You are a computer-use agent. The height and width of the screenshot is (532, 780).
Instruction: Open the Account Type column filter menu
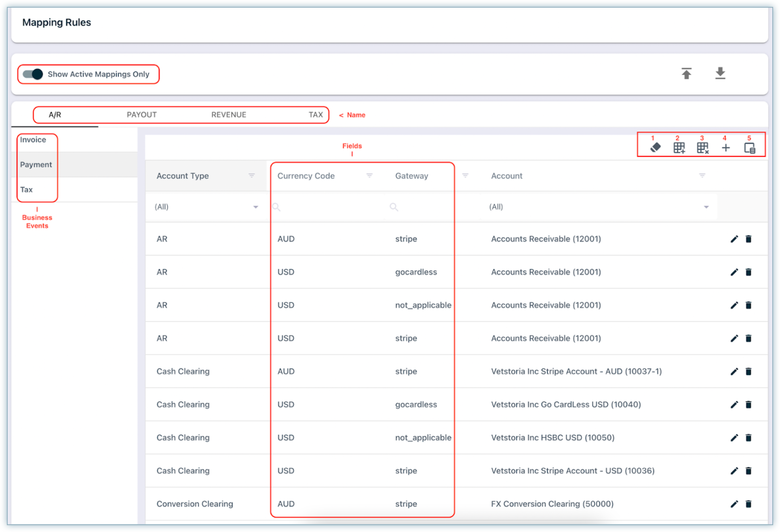[x=251, y=176]
